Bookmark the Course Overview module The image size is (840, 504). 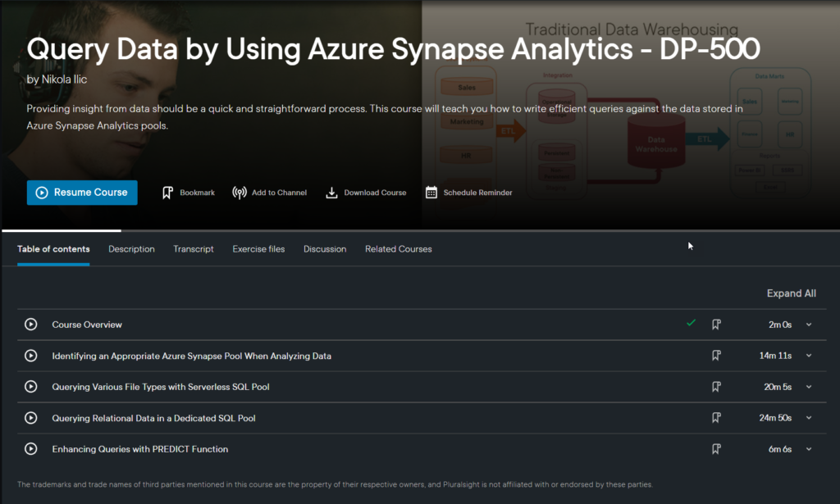tap(716, 325)
